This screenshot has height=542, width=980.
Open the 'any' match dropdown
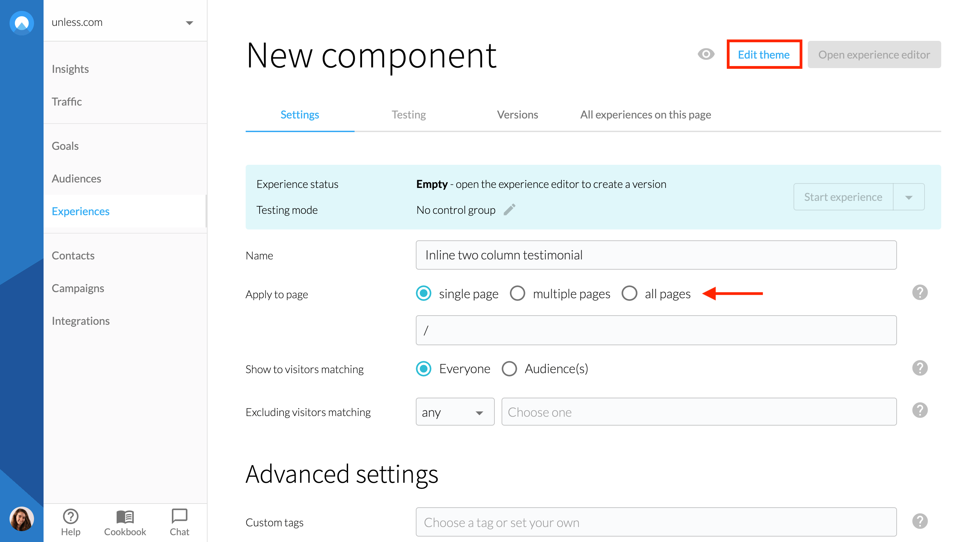coord(455,412)
